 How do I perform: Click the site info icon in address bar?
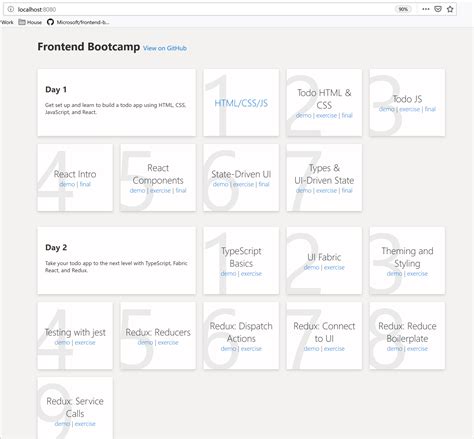[x=11, y=9]
